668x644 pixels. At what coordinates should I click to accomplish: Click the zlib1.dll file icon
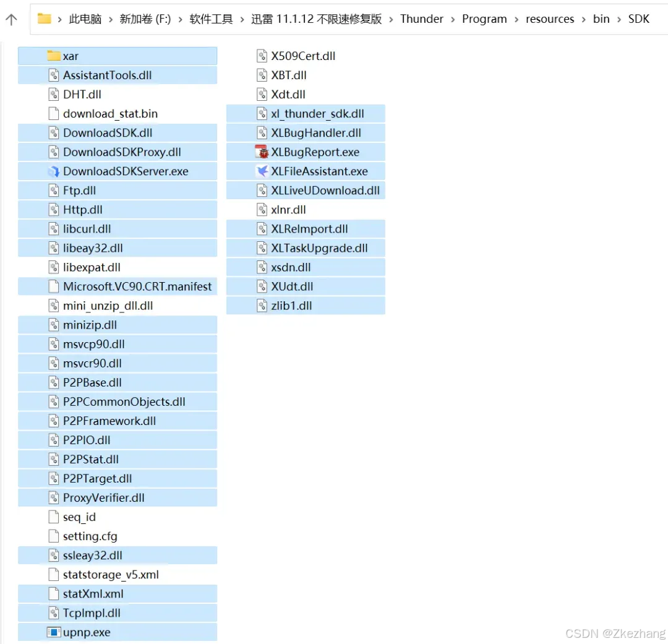262,306
